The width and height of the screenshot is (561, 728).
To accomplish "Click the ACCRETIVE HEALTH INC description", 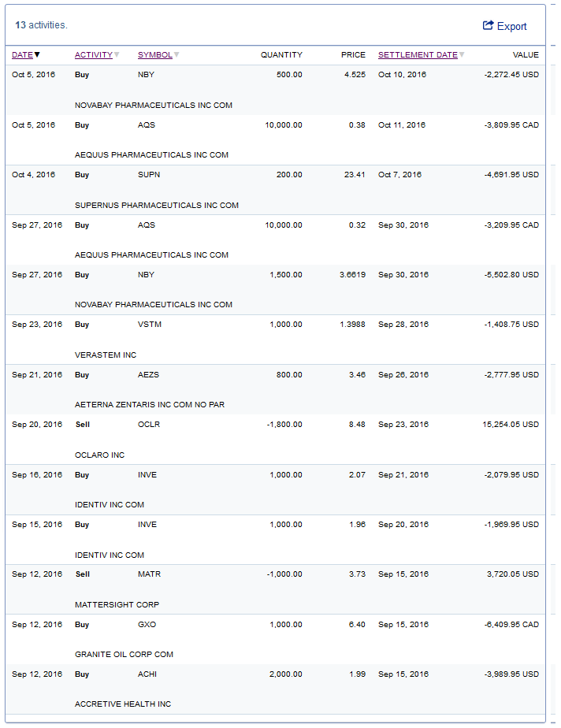I will pos(122,704).
